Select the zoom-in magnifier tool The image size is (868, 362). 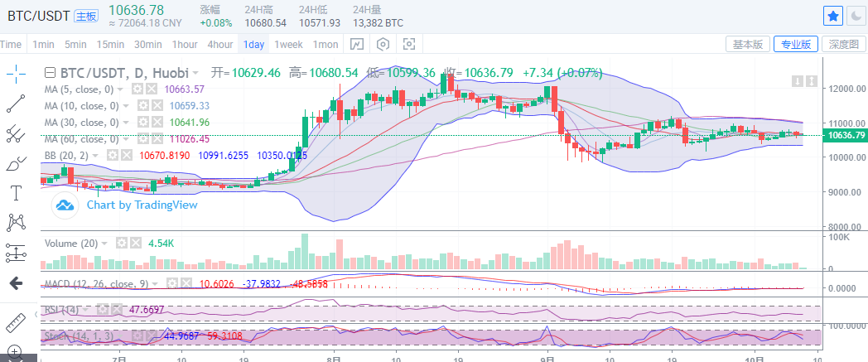16,352
